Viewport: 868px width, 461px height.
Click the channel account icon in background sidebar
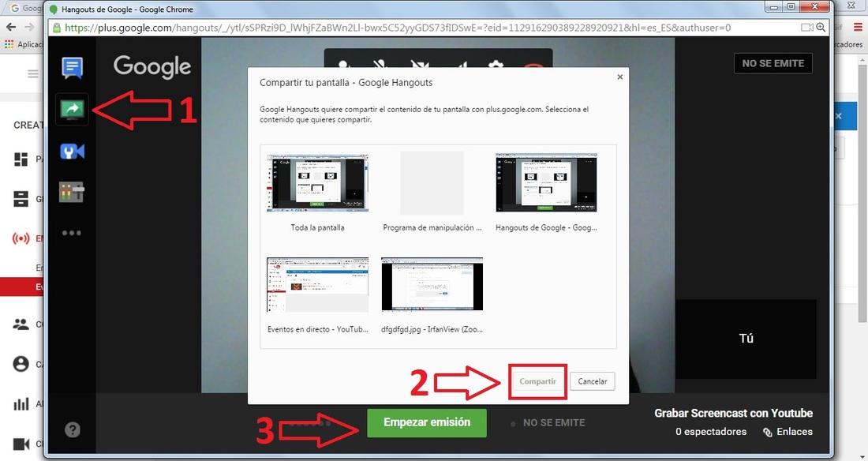tap(21, 364)
